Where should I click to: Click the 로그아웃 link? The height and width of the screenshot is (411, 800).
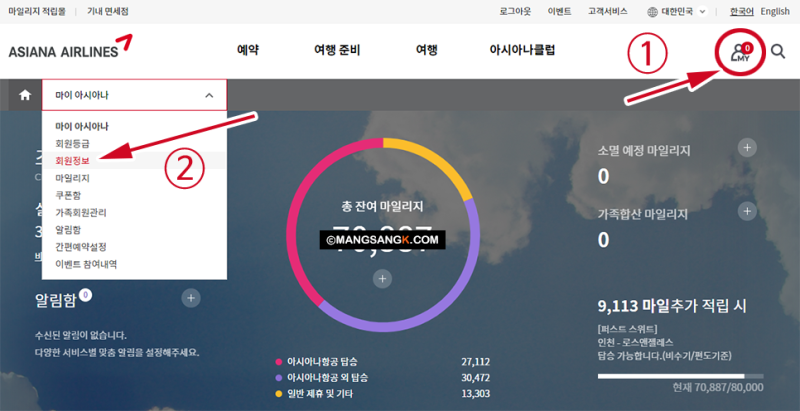(x=515, y=12)
